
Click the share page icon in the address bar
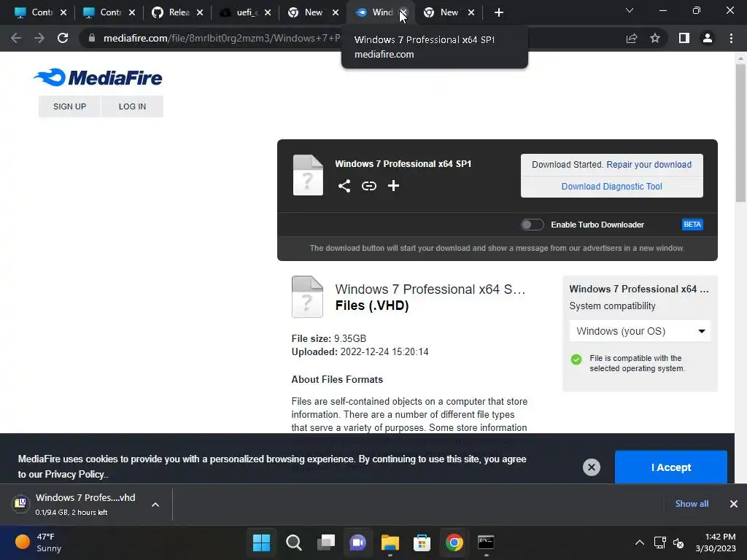tap(632, 38)
